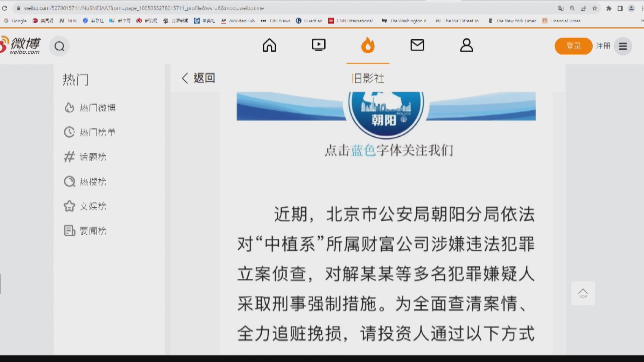
Task: Click the Weibo search magnifier icon
Action: 59,46
